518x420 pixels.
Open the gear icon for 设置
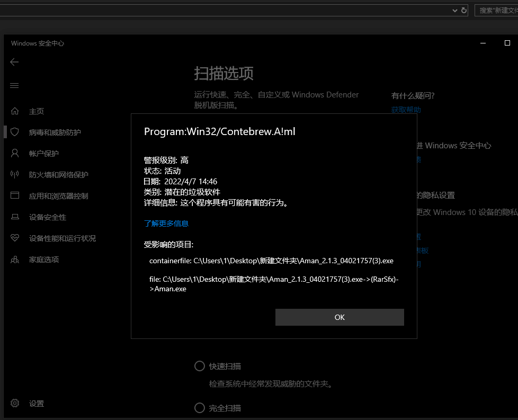[x=15, y=403]
